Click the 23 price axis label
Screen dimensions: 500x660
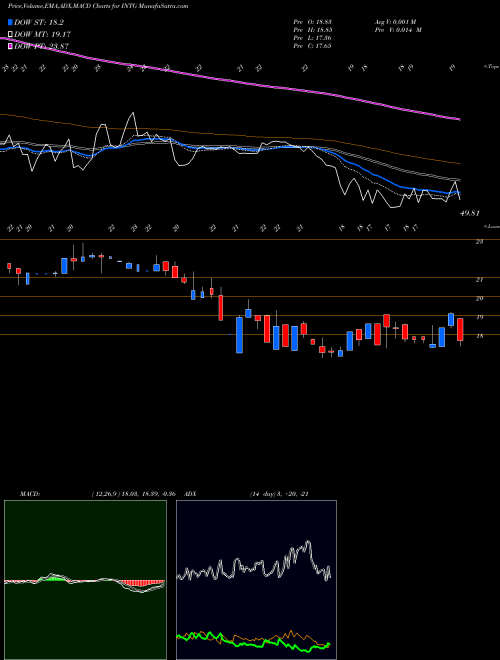pyautogui.click(x=479, y=242)
